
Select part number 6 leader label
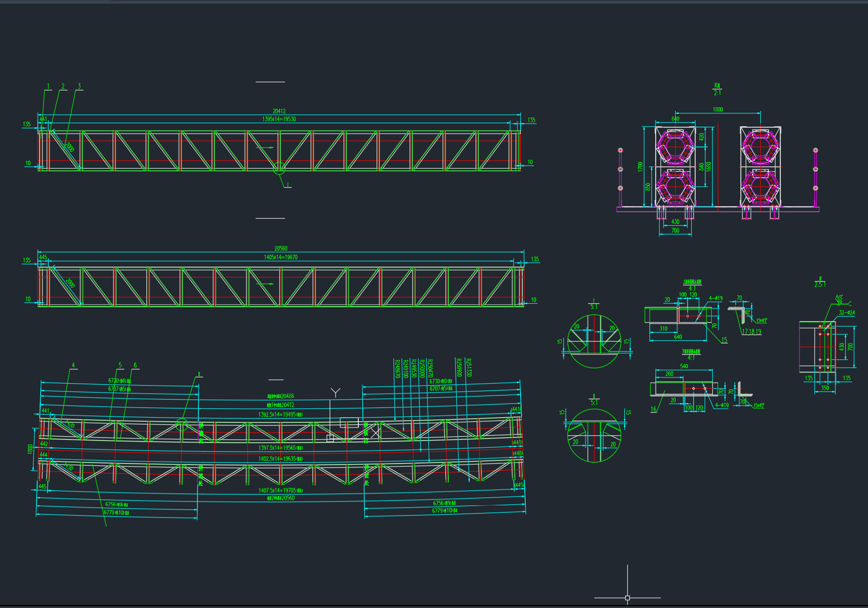135,365
